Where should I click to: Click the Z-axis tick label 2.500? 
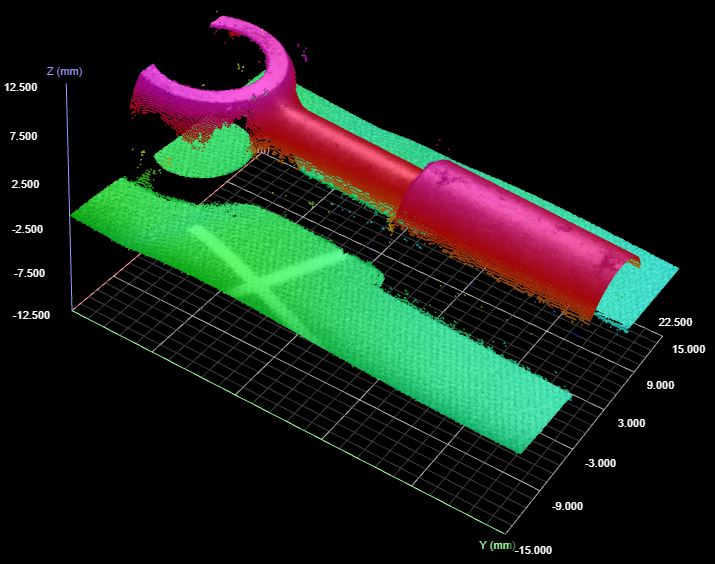pos(25,184)
